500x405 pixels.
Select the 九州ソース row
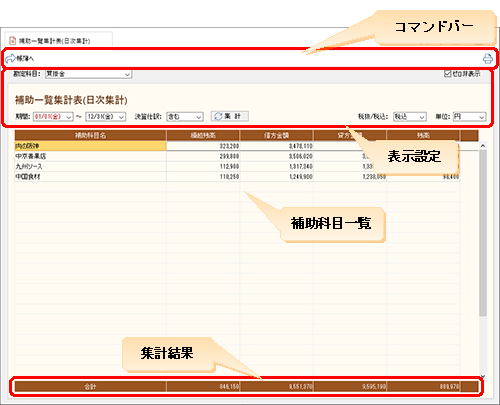(237, 167)
